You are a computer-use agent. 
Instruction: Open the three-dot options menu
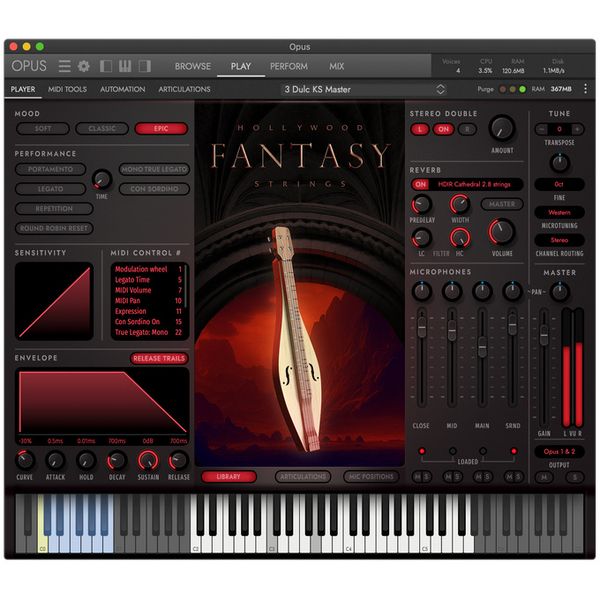click(585, 89)
